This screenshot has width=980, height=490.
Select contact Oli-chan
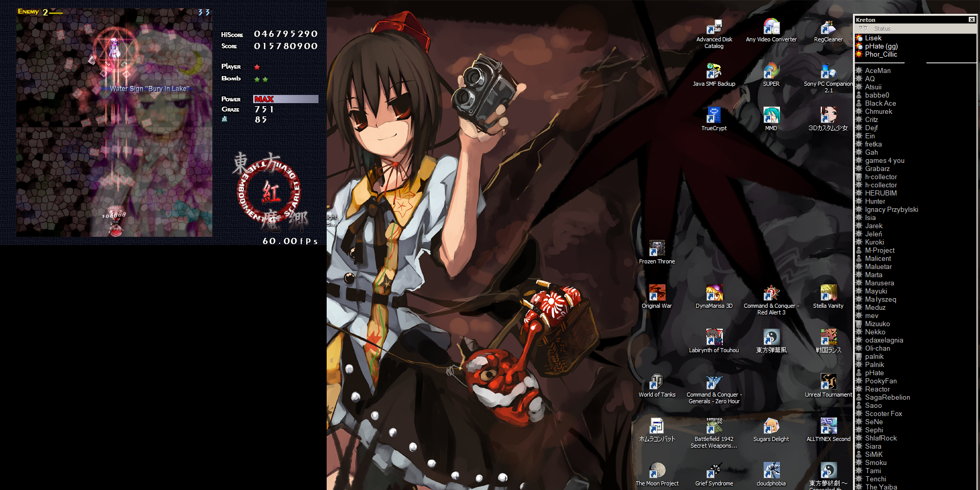877,348
